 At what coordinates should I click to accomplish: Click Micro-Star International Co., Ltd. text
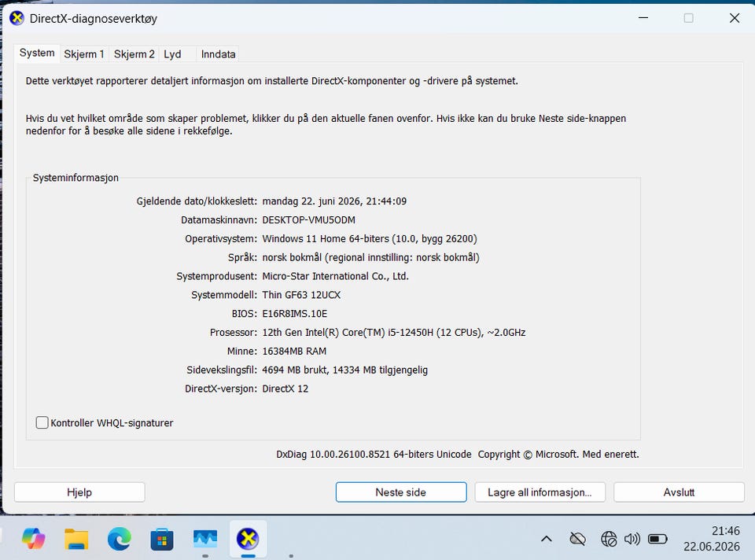click(335, 276)
